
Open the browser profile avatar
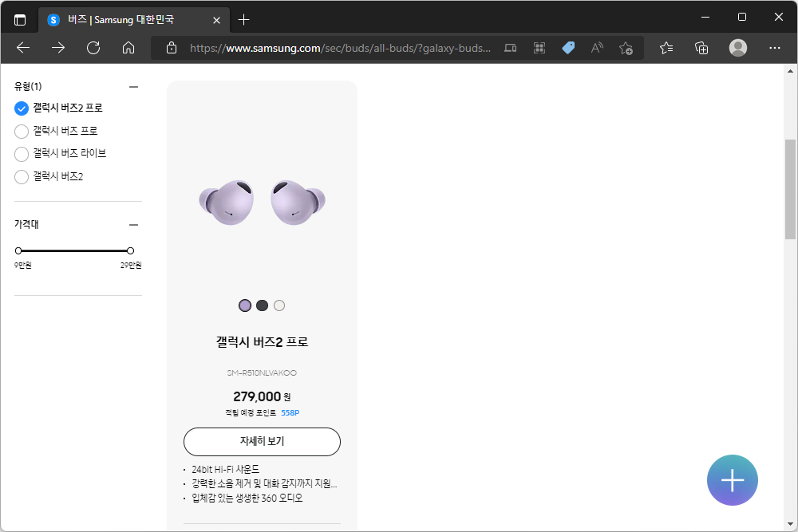(x=738, y=48)
